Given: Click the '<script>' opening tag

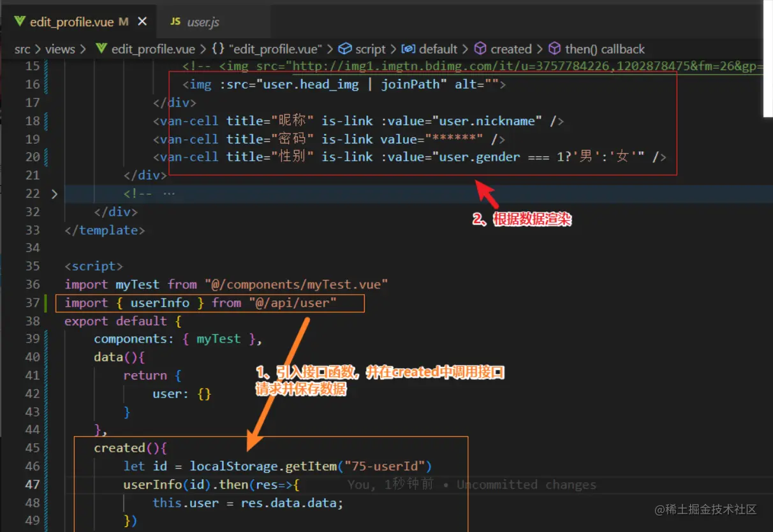Looking at the screenshot, I should click(x=94, y=266).
